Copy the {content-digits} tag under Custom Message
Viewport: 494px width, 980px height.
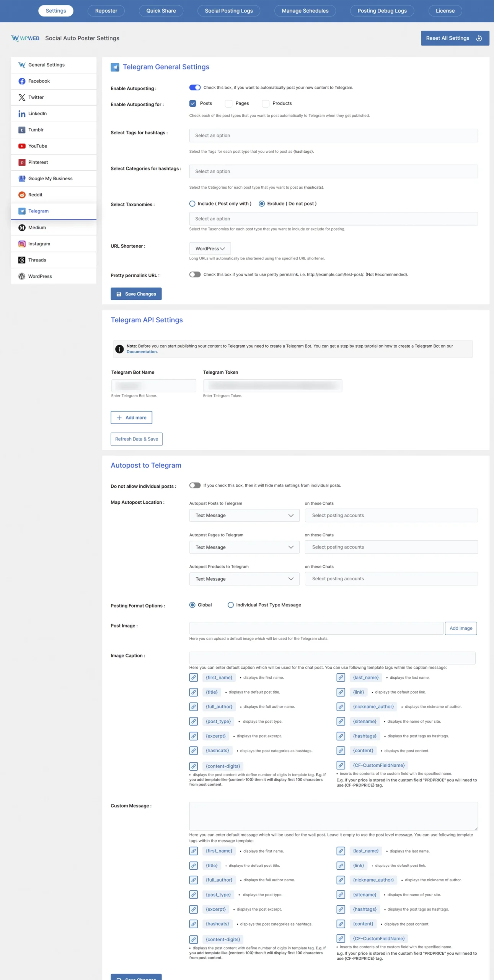pos(194,939)
